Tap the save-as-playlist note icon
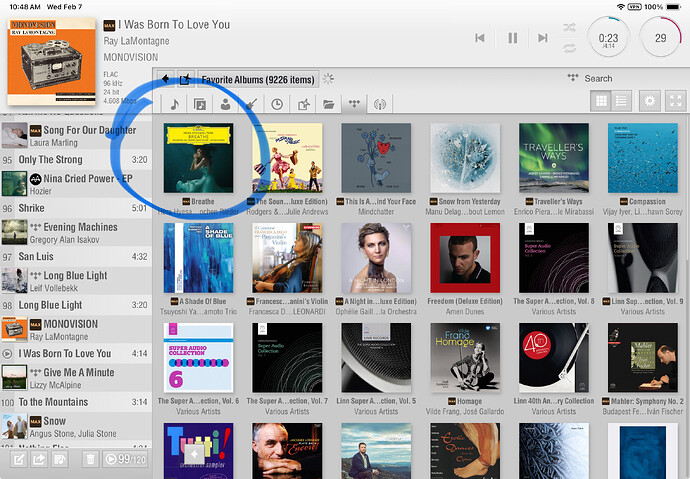The height and width of the screenshot is (479, 690). click(x=59, y=460)
